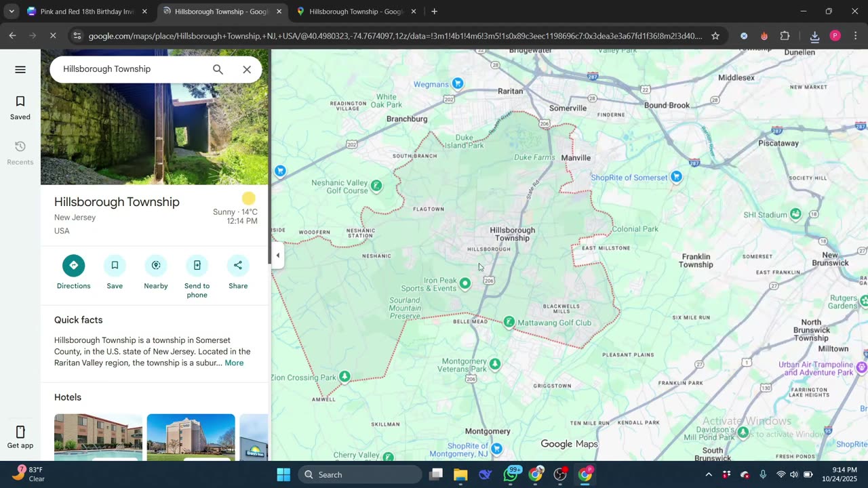Image resolution: width=868 pixels, height=488 pixels.
Task: Click the Chrome address bar URL
Action: point(395,36)
